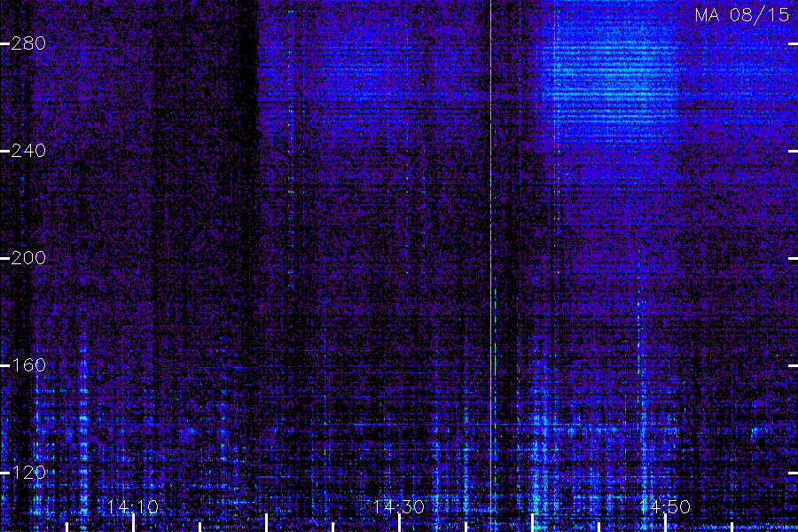This screenshot has height=532, width=798.
Task: Click the 14:10 time label
Action: 133,506
